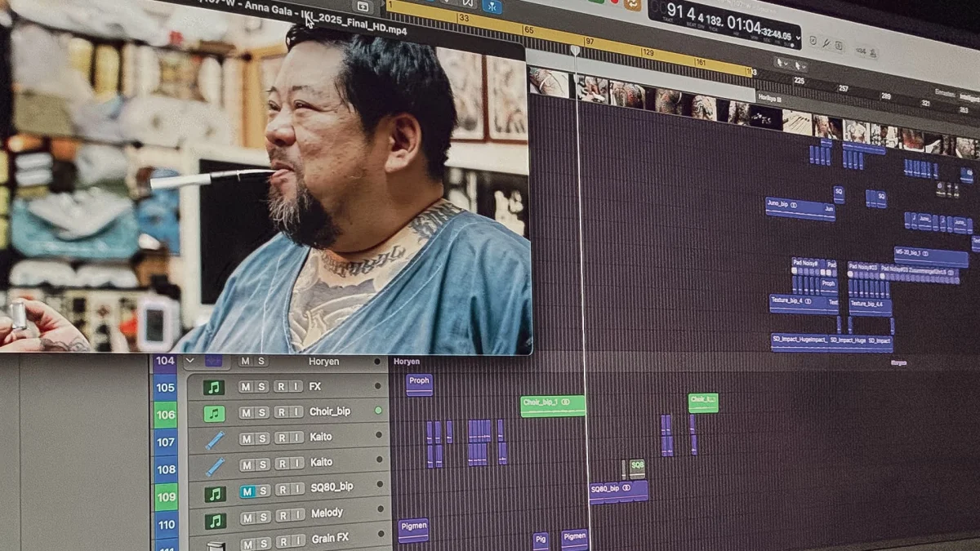Click bar 161 in the ruler
980x551 pixels.
tap(700, 62)
